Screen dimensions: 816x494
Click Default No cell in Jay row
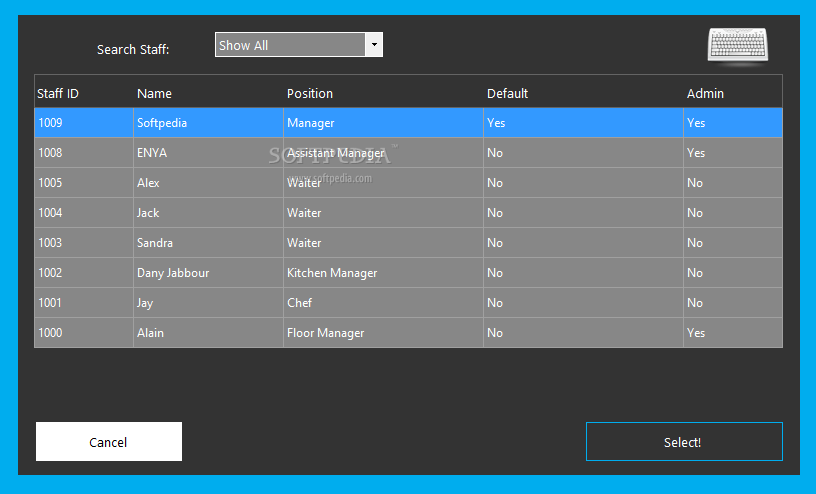coord(583,302)
